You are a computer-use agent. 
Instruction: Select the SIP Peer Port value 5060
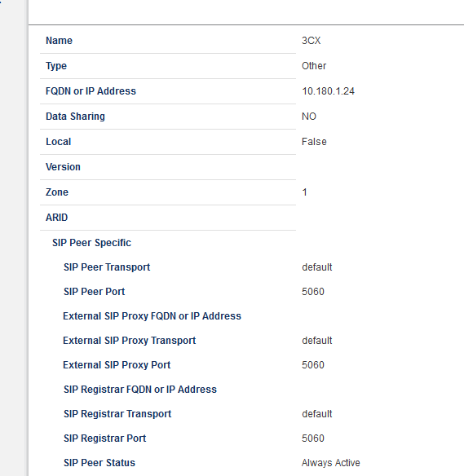click(313, 292)
